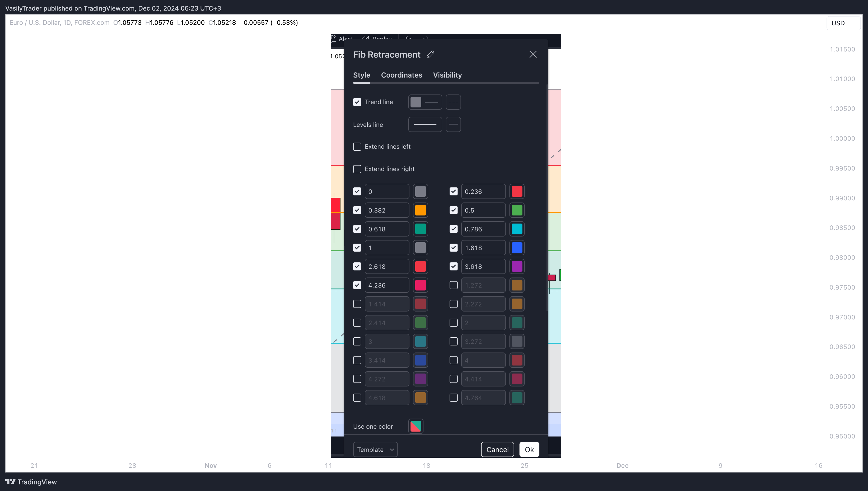Enable Extend lines right
Image resolution: width=868 pixels, height=491 pixels.
click(357, 169)
